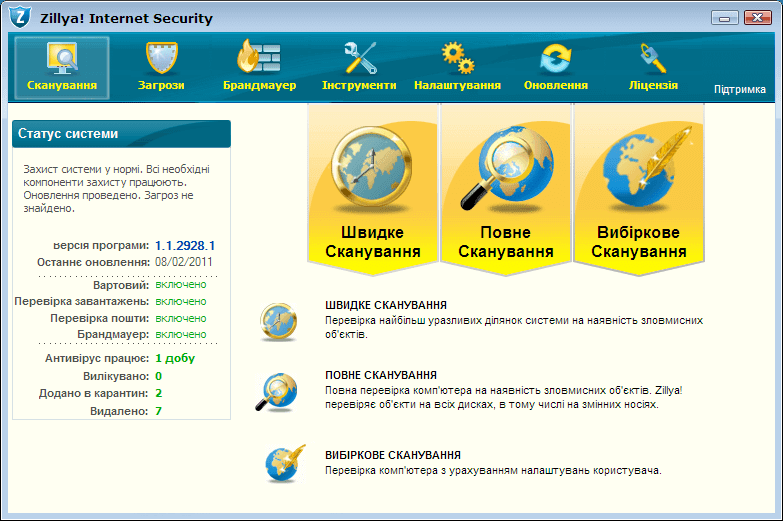The height and width of the screenshot is (521, 783).
Task: Click the ВИБІРКОВЕ СКАНУВАННЯ heading
Action: (x=393, y=455)
